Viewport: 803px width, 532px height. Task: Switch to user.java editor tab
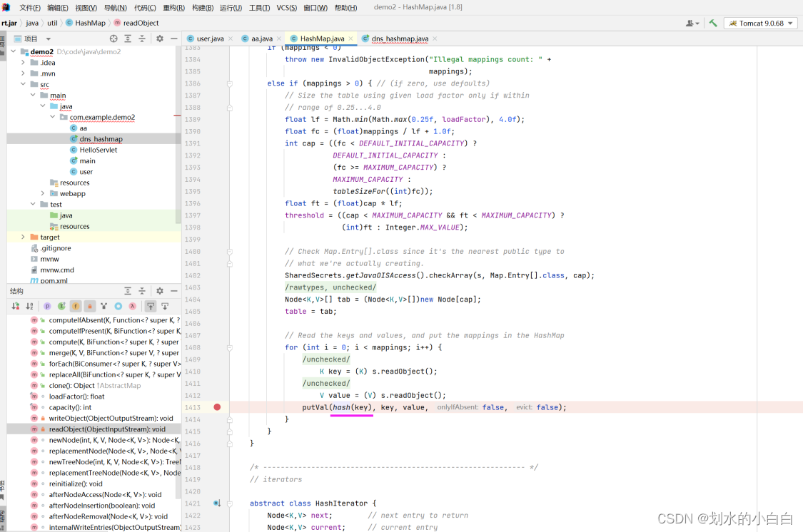[x=210, y=39]
